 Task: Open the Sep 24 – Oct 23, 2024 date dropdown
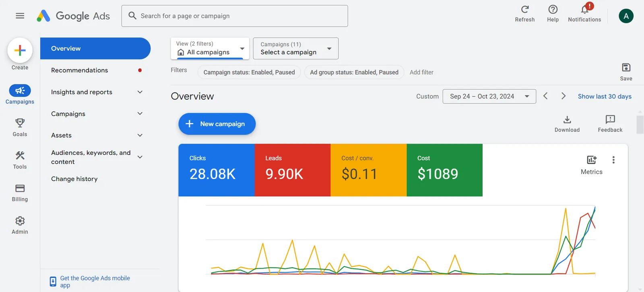[x=489, y=97]
